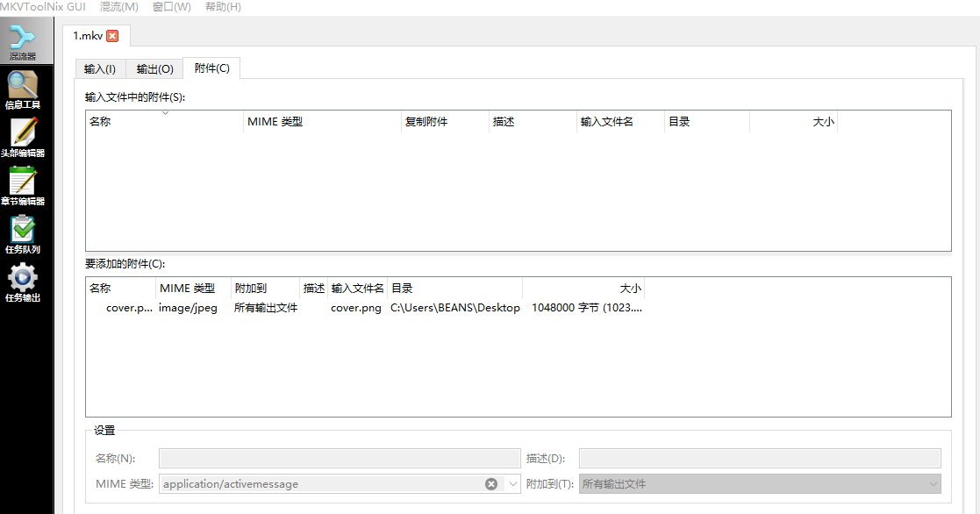Click the 描述(D) input field
This screenshot has height=514, width=980.
tap(760, 459)
